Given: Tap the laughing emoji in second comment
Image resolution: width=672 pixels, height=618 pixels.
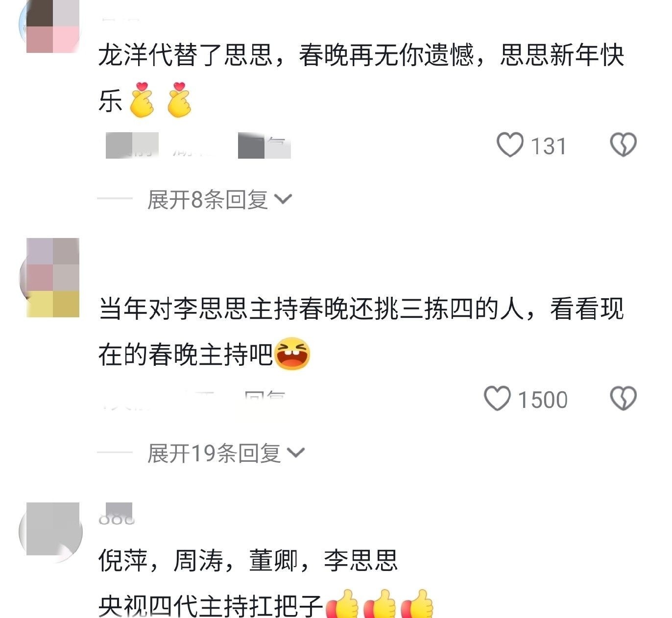Looking at the screenshot, I should (292, 354).
